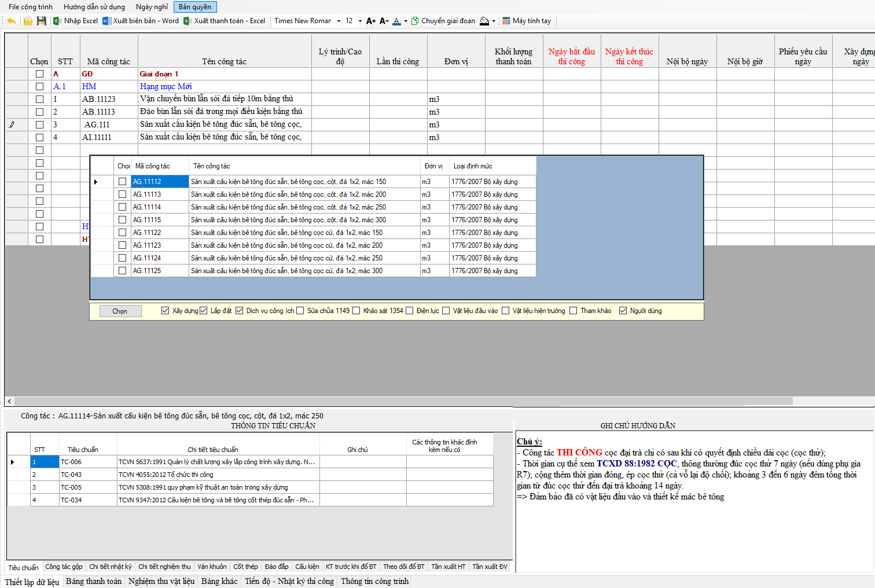
Task: Click the save floppy disk icon
Action: 41,21
